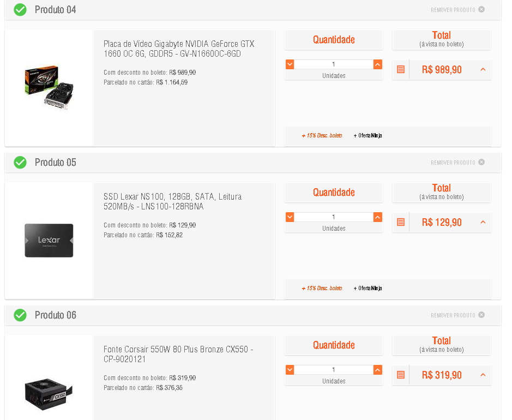Collapse the R$ 989,90 total chevron
The height and width of the screenshot is (420, 512).
pyautogui.click(x=483, y=70)
